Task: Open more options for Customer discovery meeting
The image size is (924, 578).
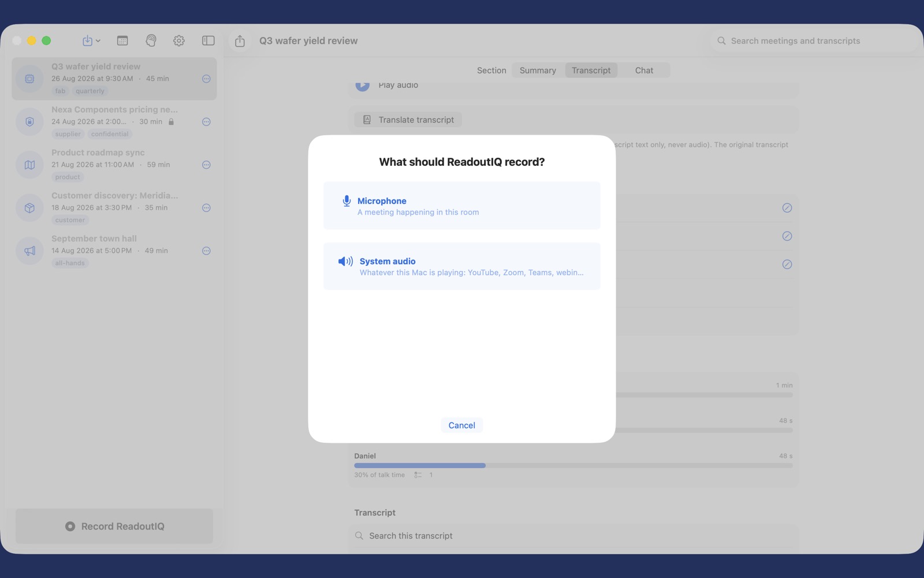Action: click(206, 208)
